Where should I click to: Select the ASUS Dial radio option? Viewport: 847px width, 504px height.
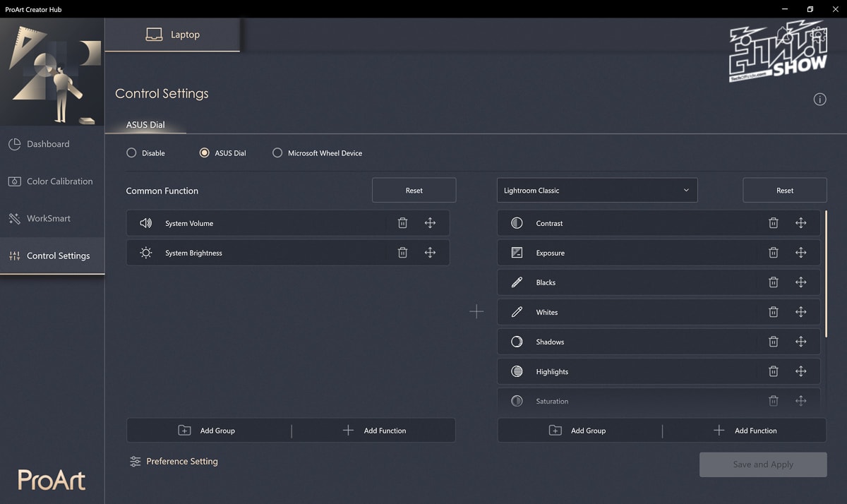tap(205, 152)
